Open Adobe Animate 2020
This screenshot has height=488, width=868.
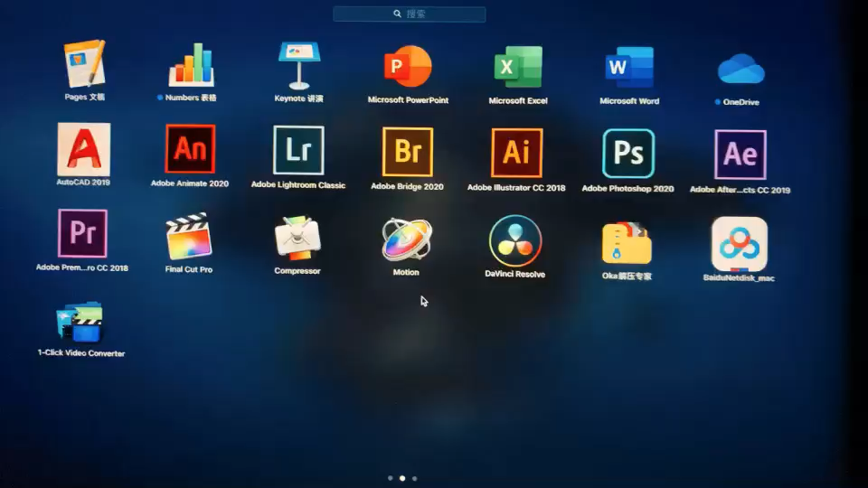(x=190, y=149)
